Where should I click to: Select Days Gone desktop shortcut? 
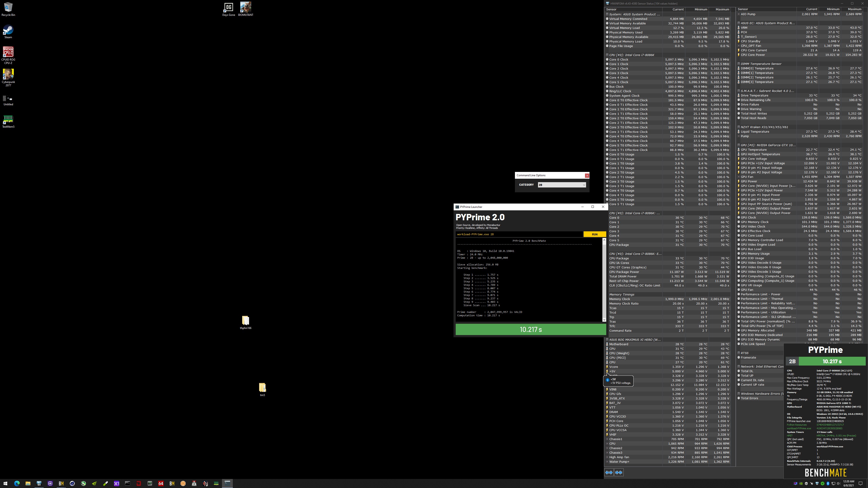[x=229, y=9]
